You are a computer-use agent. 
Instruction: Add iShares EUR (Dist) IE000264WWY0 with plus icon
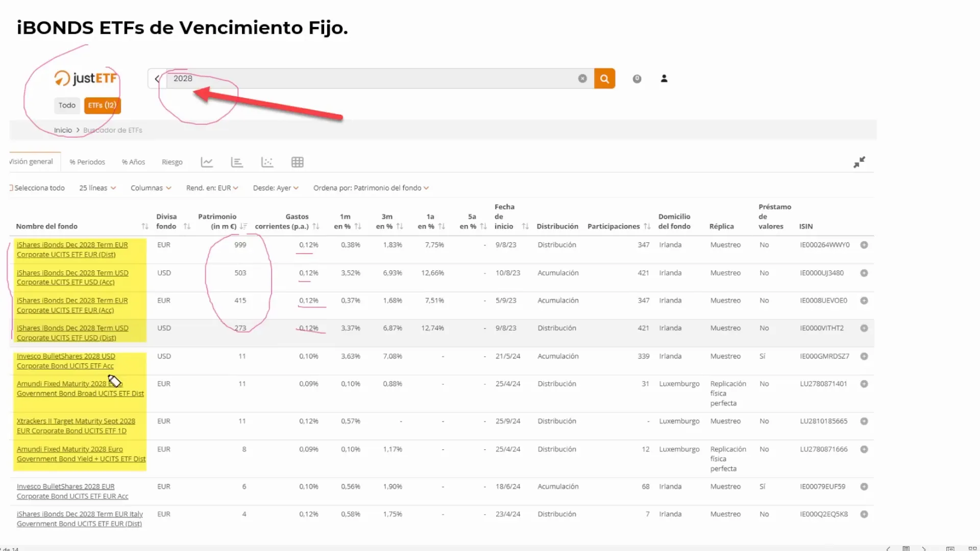tap(864, 245)
